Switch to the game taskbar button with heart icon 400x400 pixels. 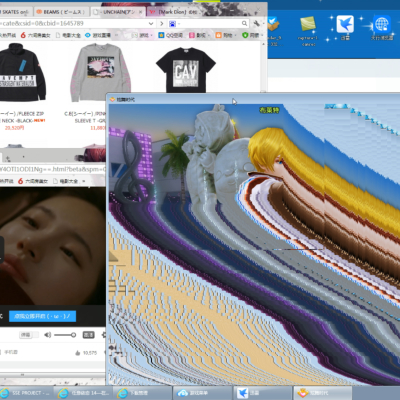[323, 393]
